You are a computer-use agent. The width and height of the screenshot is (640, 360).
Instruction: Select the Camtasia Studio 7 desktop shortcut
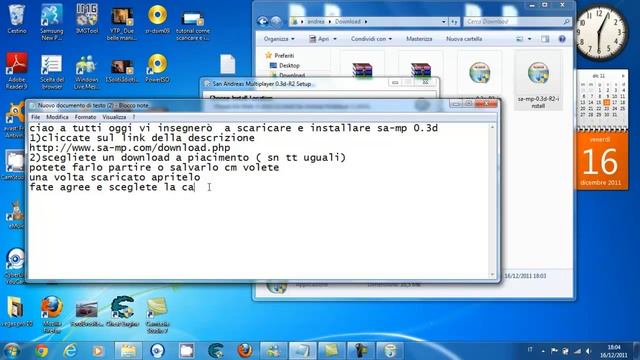click(157, 314)
